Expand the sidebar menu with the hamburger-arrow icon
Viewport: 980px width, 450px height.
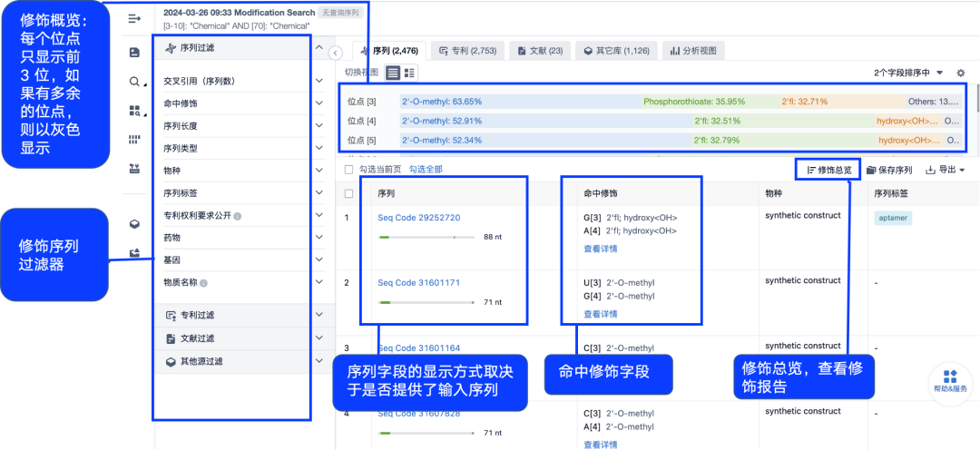click(x=135, y=19)
